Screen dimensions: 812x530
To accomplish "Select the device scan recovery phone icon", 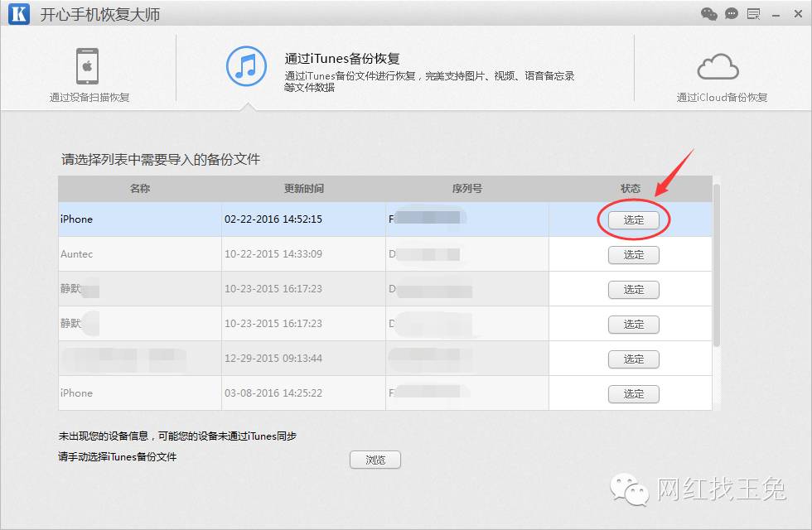I will (x=88, y=65).
